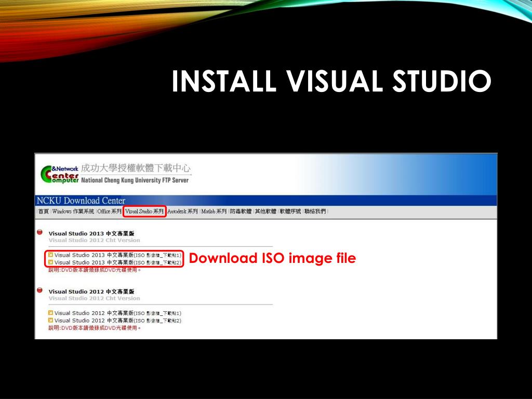Click the NCKU Download Center title text
The height and width of the screenshot is (399, 532).
[81, 201]
